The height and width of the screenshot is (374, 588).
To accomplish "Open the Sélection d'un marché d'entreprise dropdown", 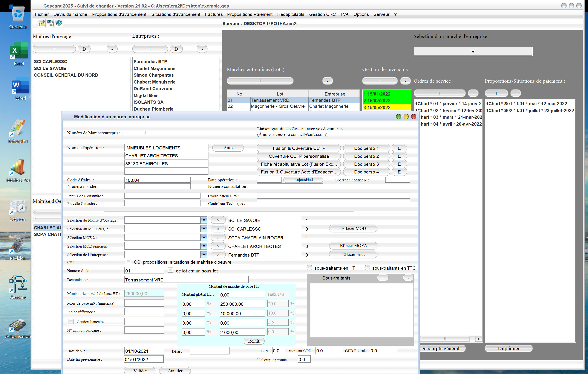I will coord(473,52).
